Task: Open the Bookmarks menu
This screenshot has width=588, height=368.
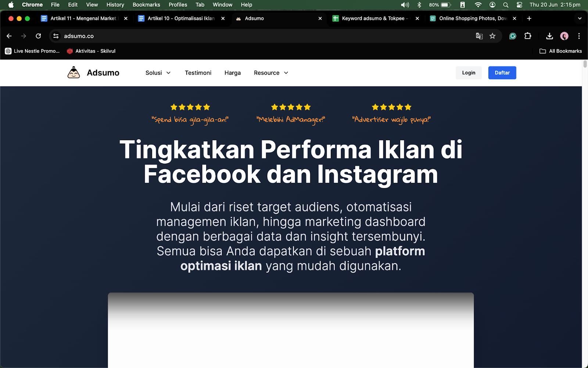Action: 146,5
